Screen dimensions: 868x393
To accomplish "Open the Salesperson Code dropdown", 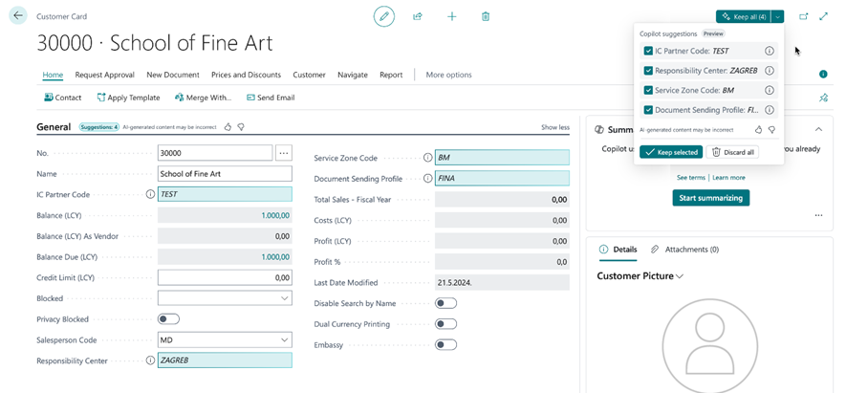I will click(285, 339).
